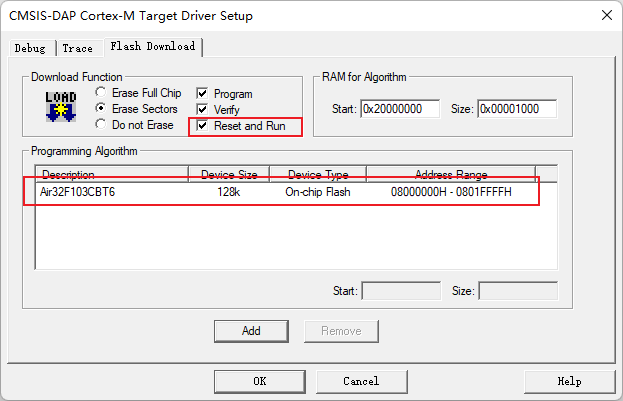623x401 pixels.
Task: Click the RAM Size input field
Action: 516,109
